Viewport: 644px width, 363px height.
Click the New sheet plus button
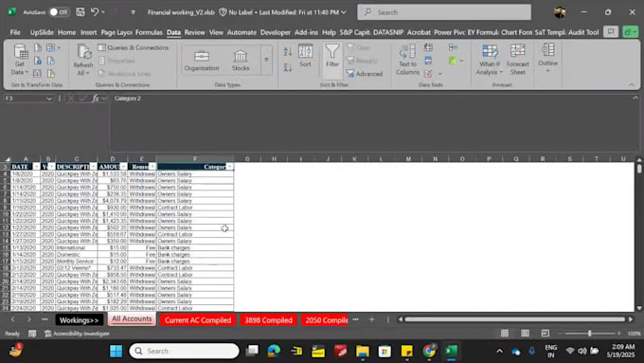[x=371, y=319]
